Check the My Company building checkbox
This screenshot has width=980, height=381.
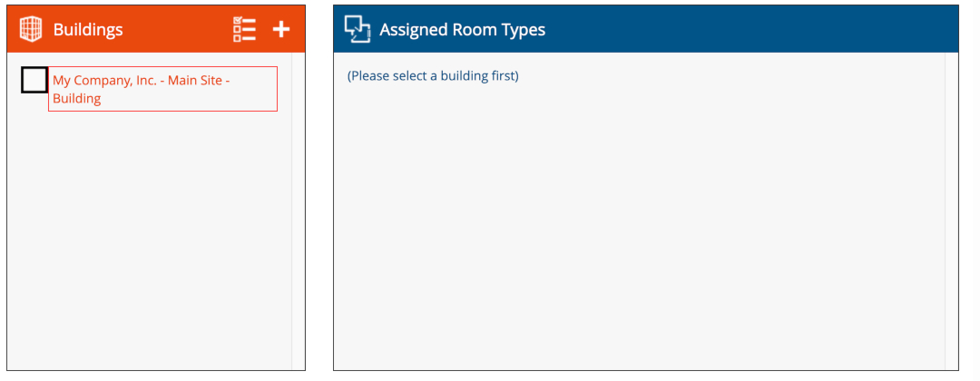click(34, 80)
